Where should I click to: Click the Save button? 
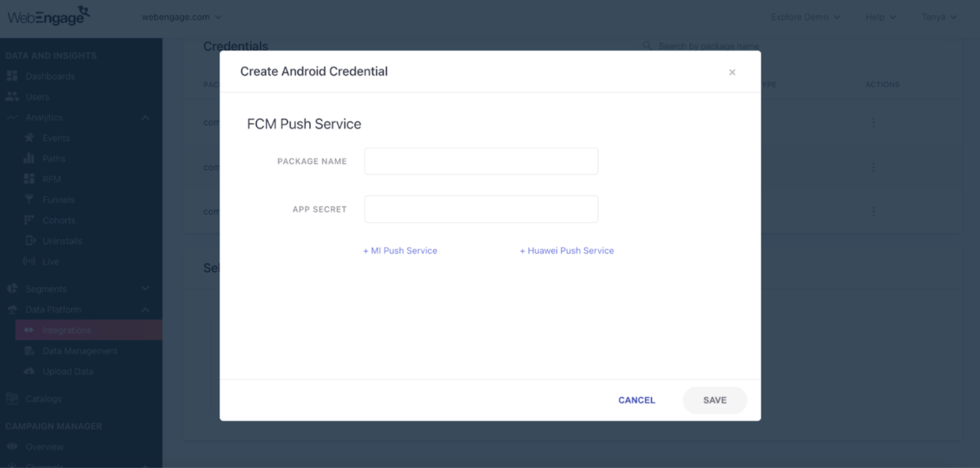715,401
